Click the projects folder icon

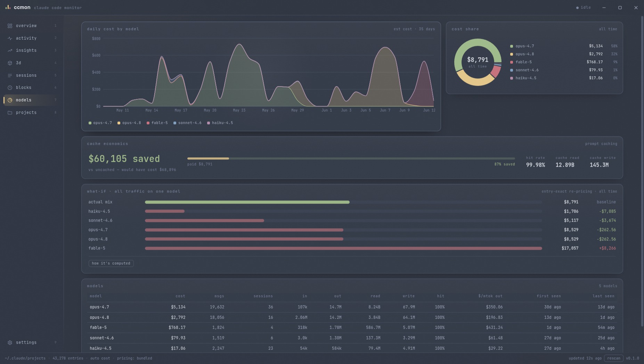point(10,113)
